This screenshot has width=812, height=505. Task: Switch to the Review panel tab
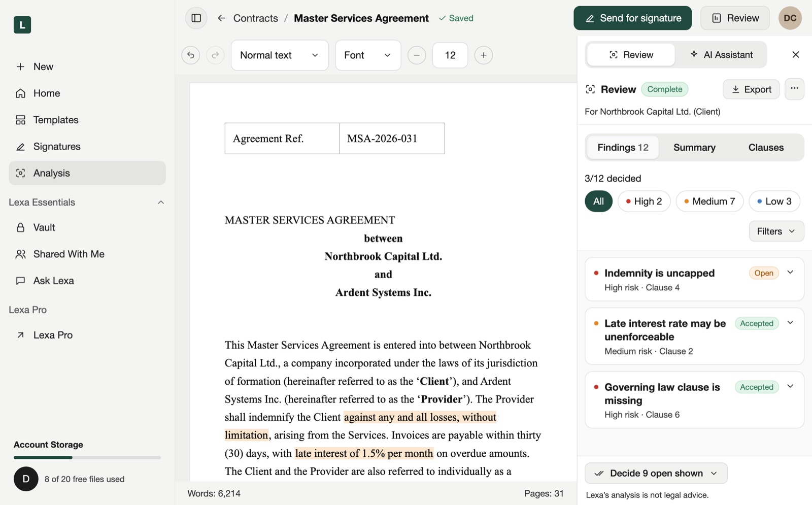[631, 55]
